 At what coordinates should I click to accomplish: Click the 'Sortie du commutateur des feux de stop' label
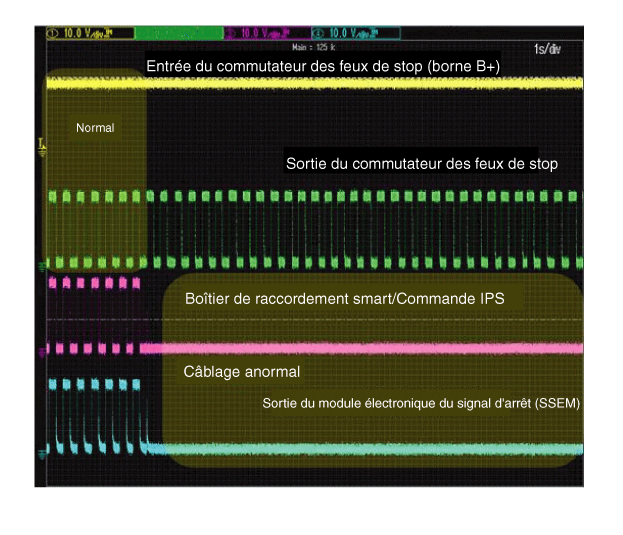coord(422,164)
